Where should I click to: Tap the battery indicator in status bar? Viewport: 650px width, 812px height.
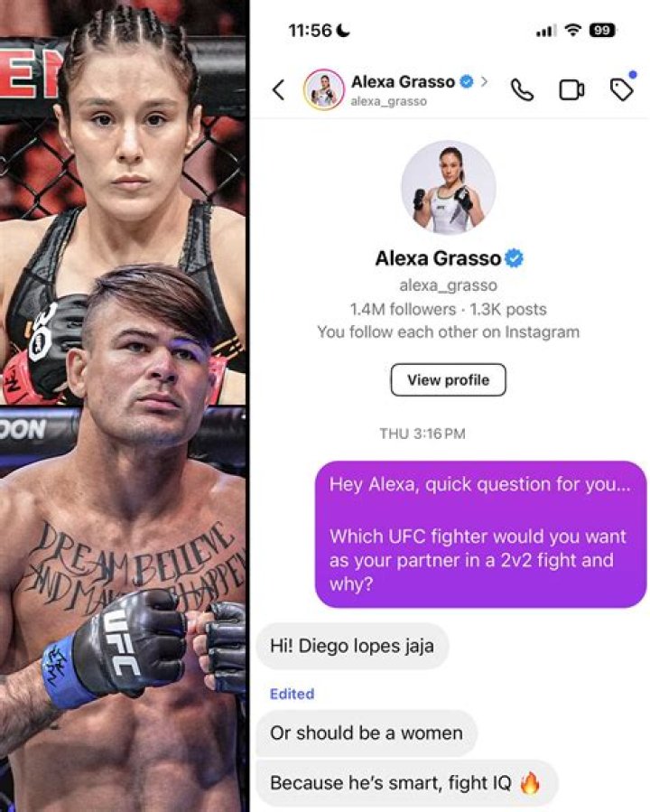click(602, 31)
